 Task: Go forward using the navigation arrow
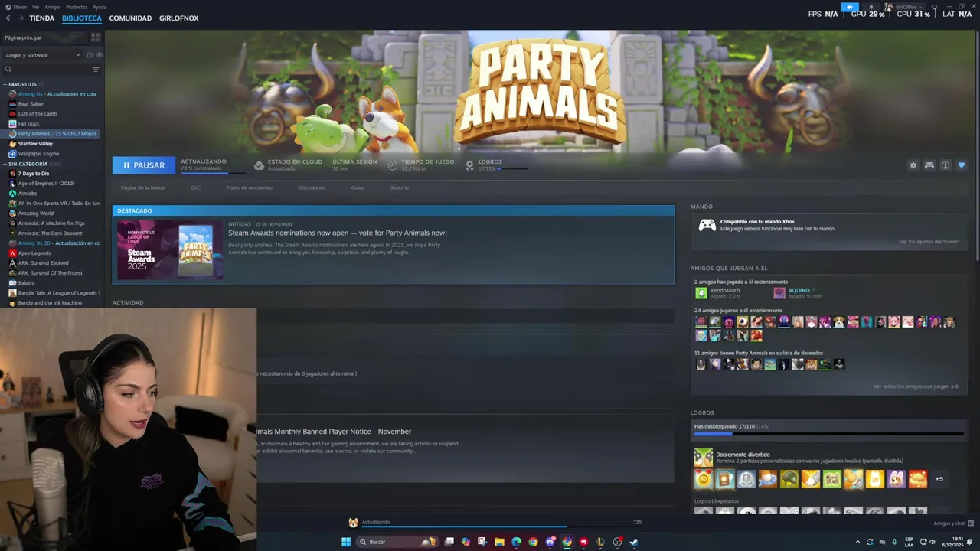[20, 18]
